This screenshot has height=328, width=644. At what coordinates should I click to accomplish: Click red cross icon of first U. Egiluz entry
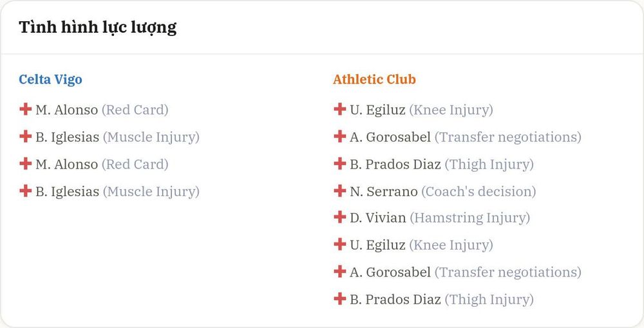coord(339,109)
